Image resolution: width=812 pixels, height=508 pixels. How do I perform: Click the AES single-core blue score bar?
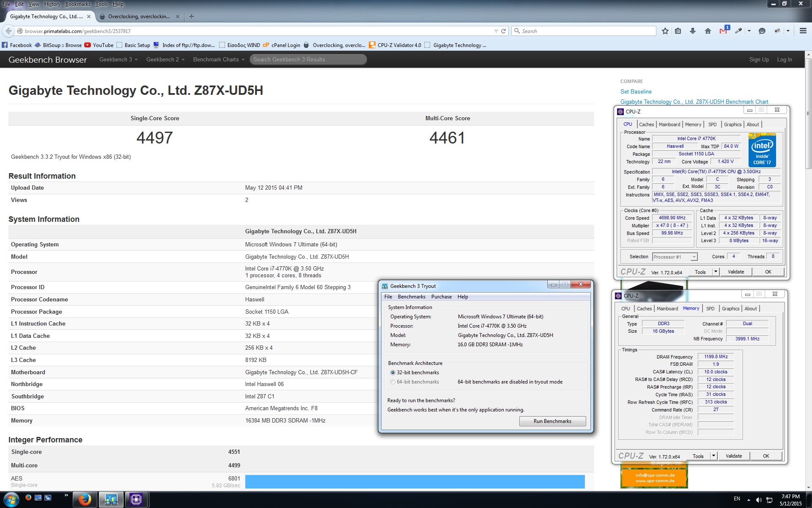pyautogui.click(x=415, y=482)
